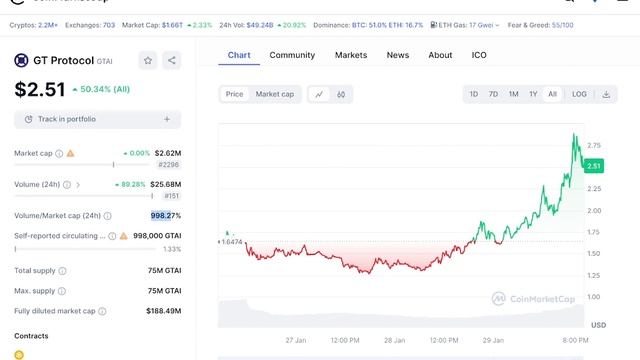Viewport: 640px width, 360px height.
Task: Open the GT Protocol logo icon
Action: point(21,60)
